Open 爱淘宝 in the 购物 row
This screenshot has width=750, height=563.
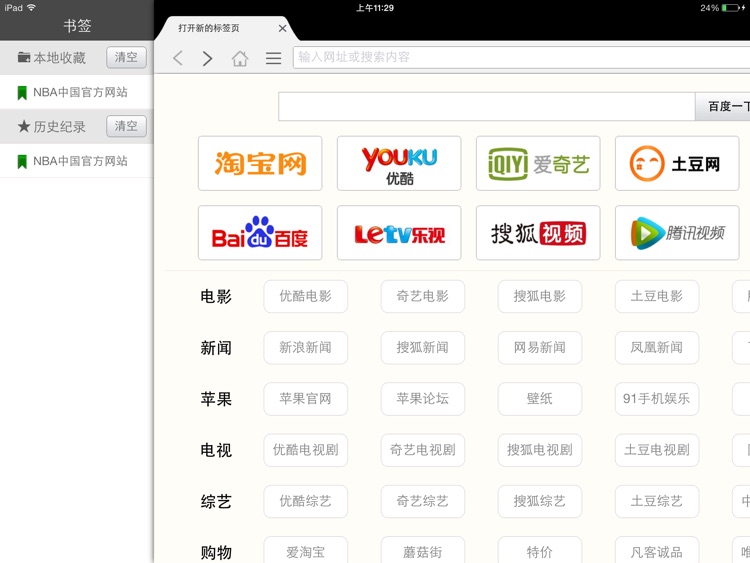coord(306,550)
